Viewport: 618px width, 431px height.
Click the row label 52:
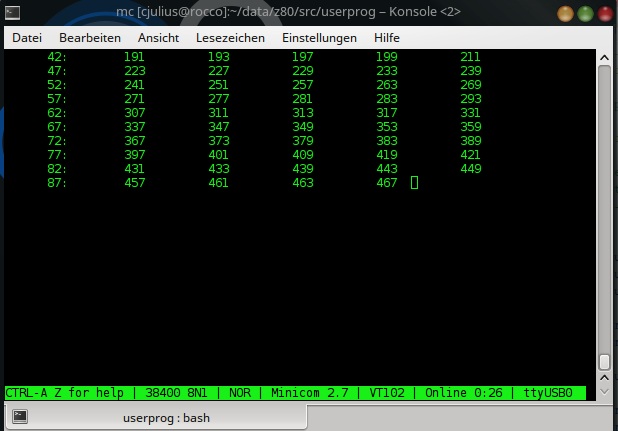click(57, 85)
